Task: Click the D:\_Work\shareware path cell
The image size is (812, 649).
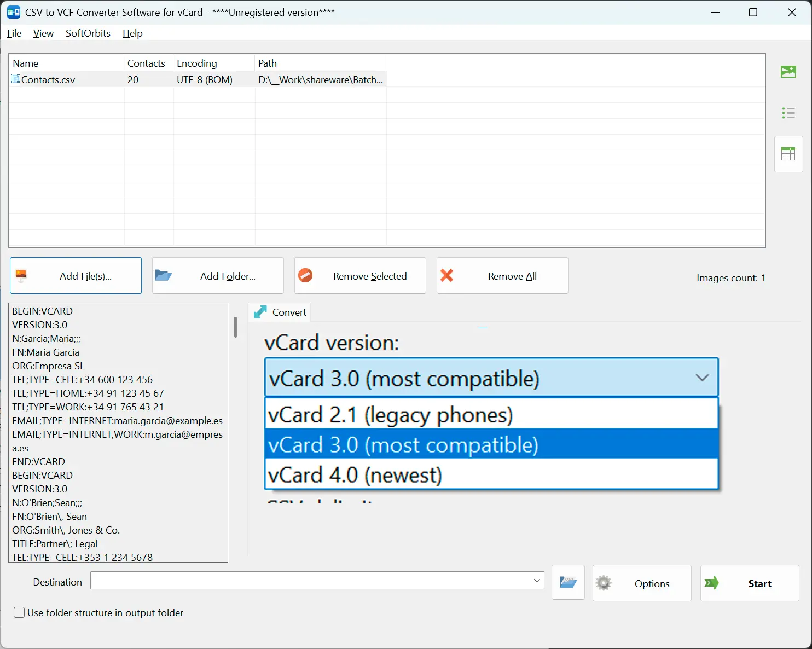Action: coord(321,80)
